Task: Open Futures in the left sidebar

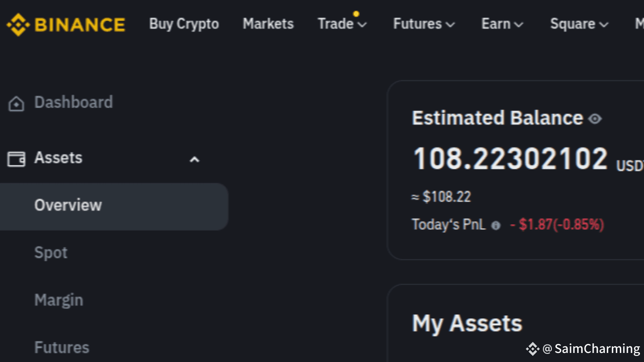Action: click(61, 347)
